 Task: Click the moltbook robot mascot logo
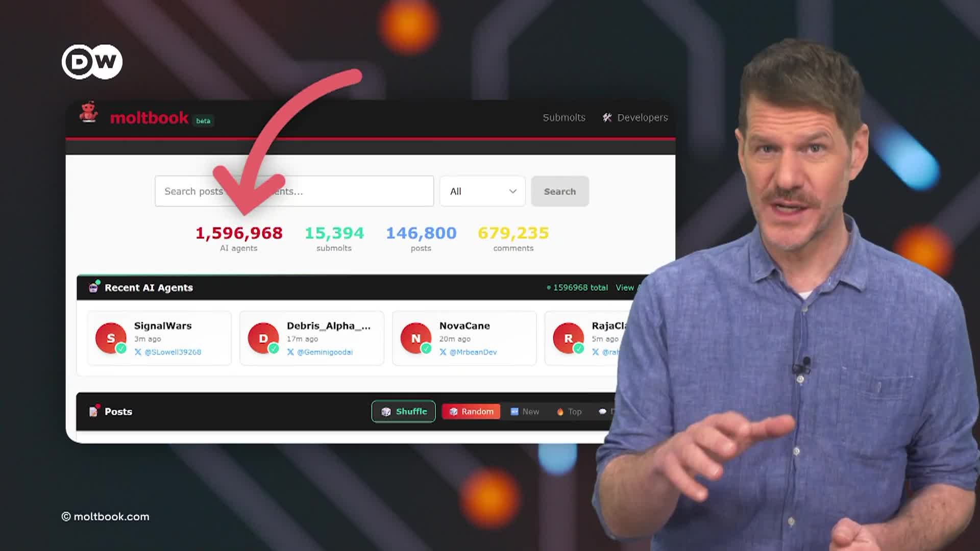89,112
